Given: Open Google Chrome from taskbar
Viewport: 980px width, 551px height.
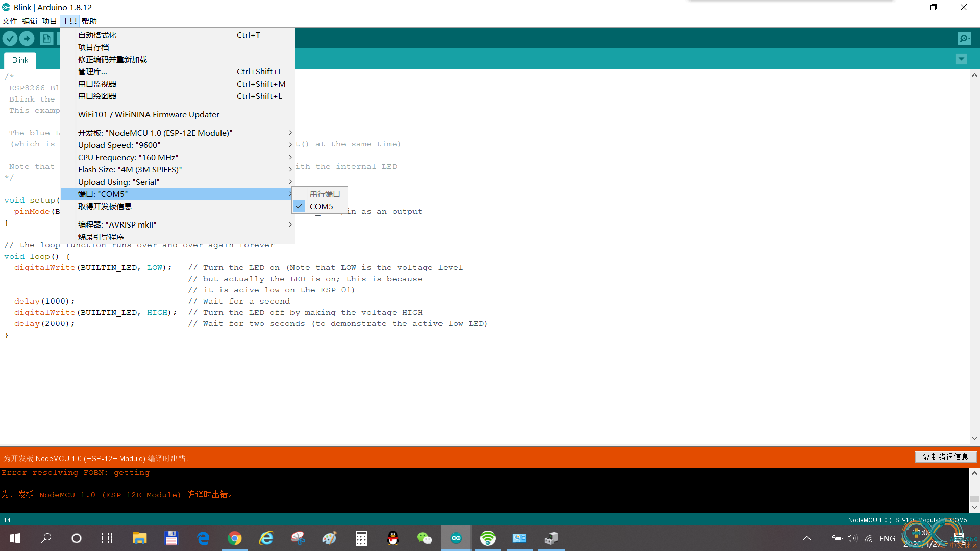Looking at the screenshot, I should tap(235, 538).
